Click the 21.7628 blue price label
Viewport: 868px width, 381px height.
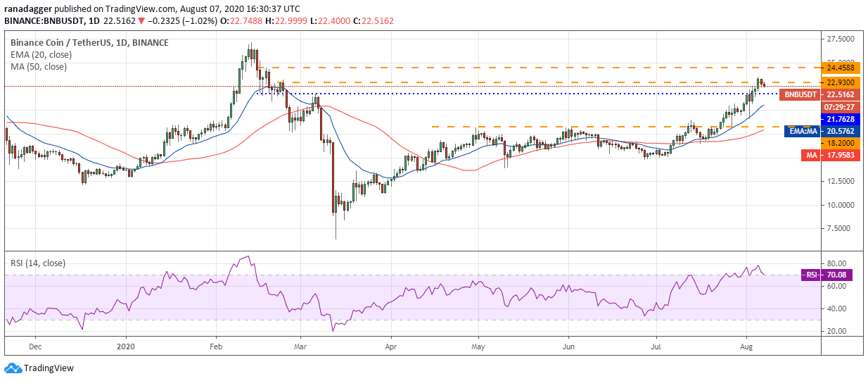(841, 119)
